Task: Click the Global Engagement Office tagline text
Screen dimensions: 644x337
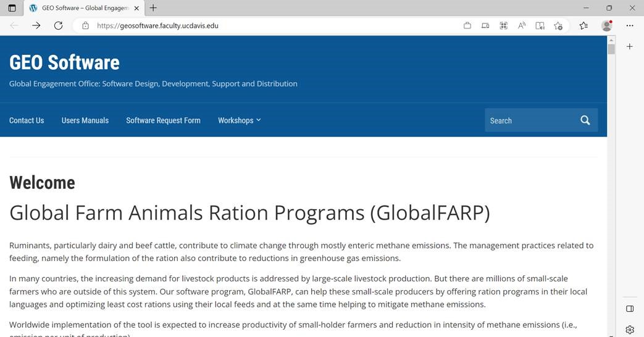Action: (153, 84)
